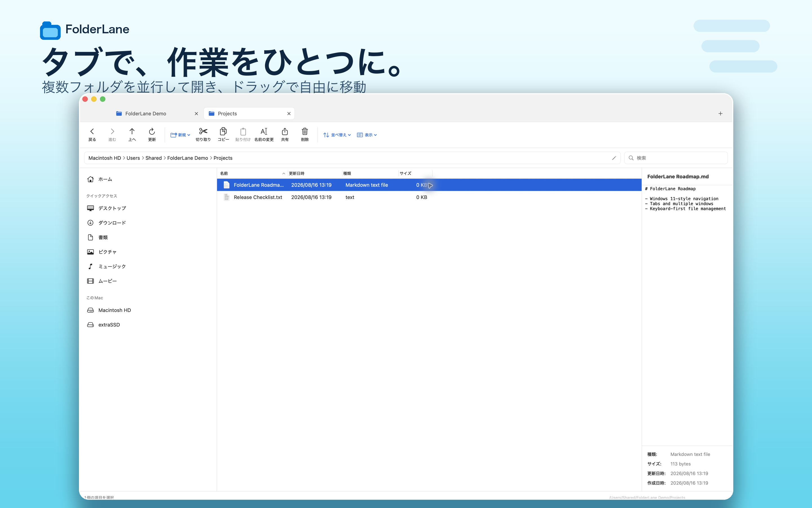Cut the selection with 切り取り scissors
The width and height of the screenshot is (812, 508).
(203, 134)
